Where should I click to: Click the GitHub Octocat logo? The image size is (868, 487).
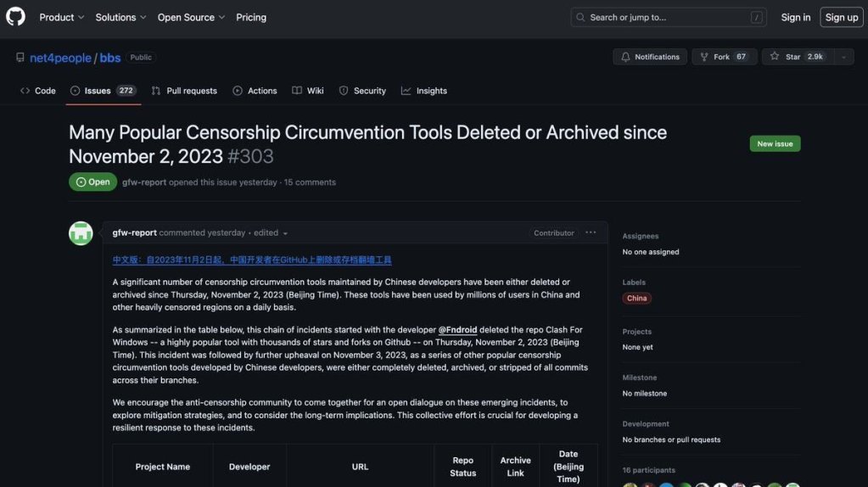(16, 17)
